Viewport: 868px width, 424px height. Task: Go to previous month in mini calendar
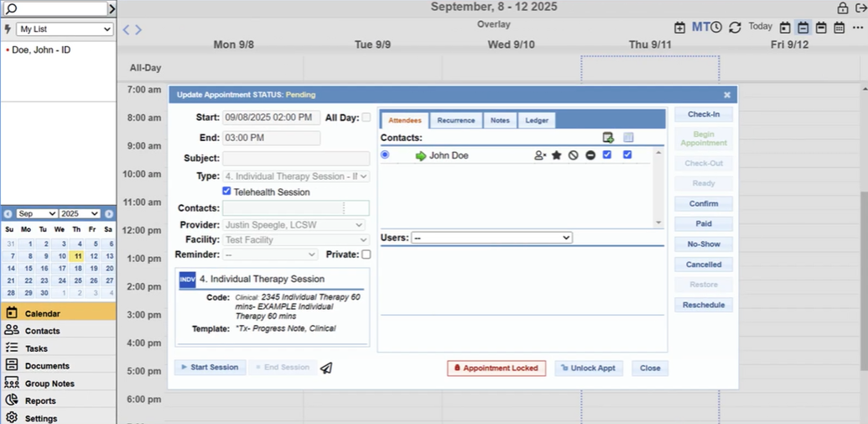[8, 213]
